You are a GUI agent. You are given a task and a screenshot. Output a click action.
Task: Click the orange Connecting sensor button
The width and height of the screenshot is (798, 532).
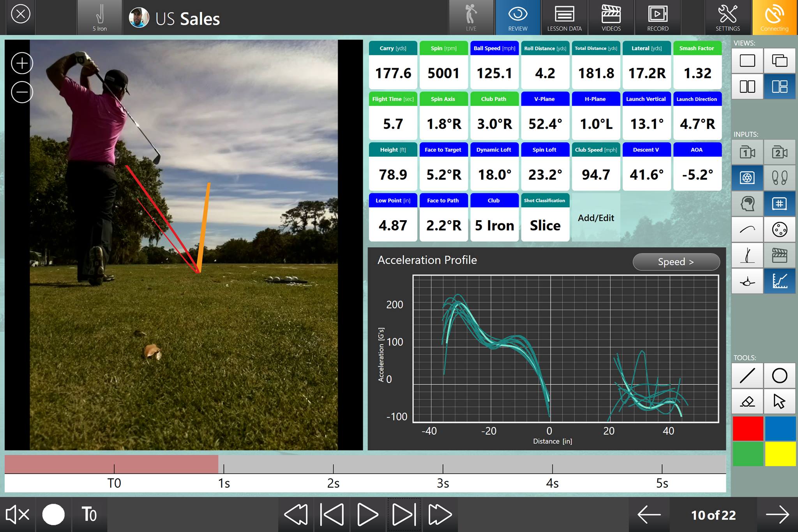(774, 18)
